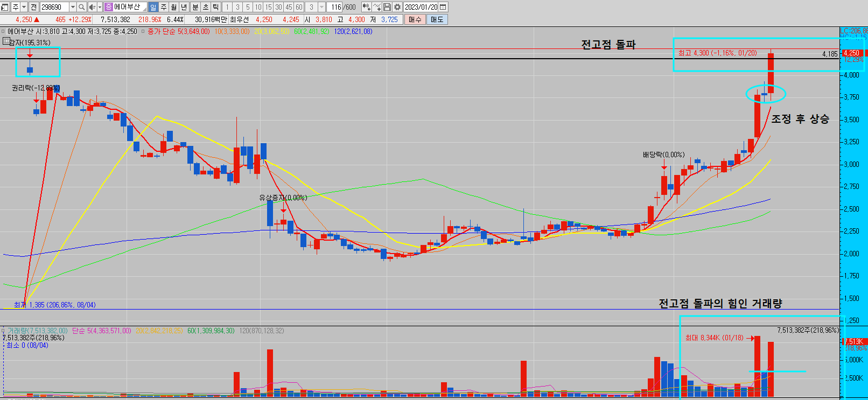Toggle the 종가 단순 moving average legend square
Viewport: 868px width, 400px height.
tap(143, 31)
